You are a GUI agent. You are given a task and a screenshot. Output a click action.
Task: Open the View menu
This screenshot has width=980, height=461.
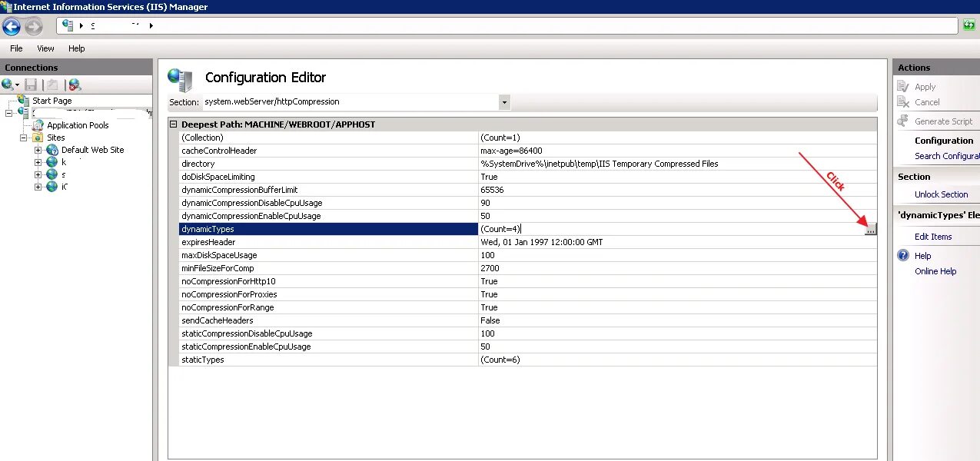pyautogui.click(x=45, y=48)
